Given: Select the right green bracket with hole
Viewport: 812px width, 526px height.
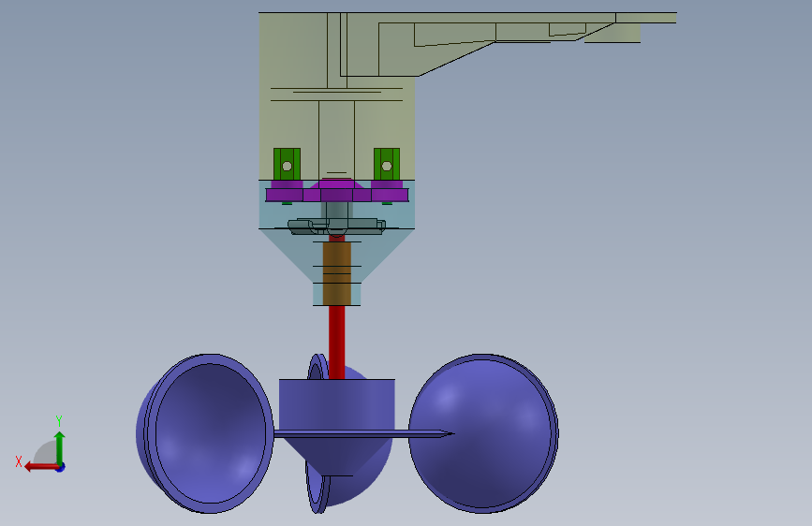Looking at the screenshot, I should (x=386, y=164).
